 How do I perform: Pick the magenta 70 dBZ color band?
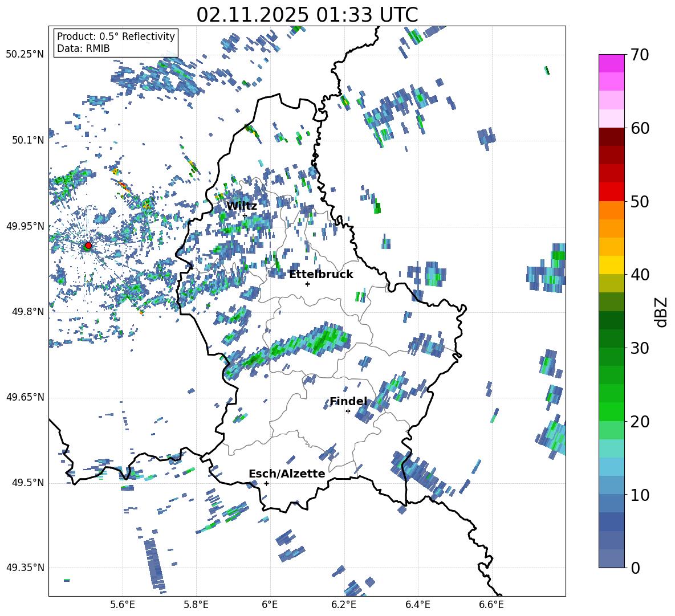pyautogui.click(x=611, y=63)
